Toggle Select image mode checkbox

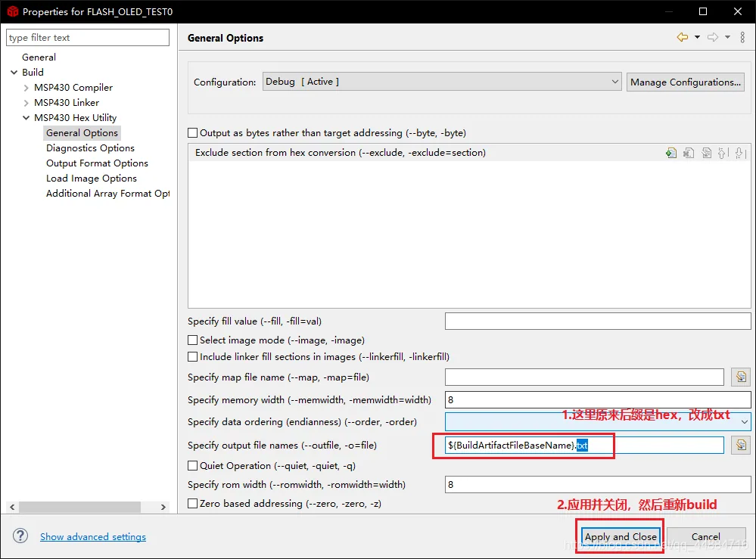click(192, 340)
